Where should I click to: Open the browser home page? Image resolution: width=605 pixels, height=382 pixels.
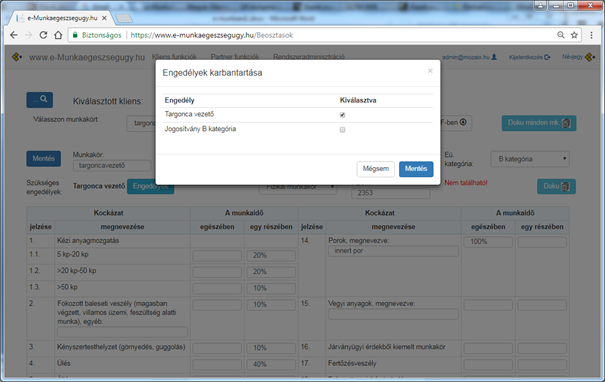pyautogui.click(x=58, y=35)
